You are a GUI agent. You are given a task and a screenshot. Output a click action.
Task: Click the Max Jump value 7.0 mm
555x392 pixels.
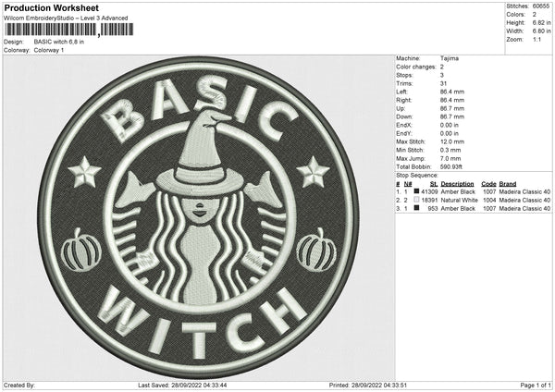(x=450, y=158)
